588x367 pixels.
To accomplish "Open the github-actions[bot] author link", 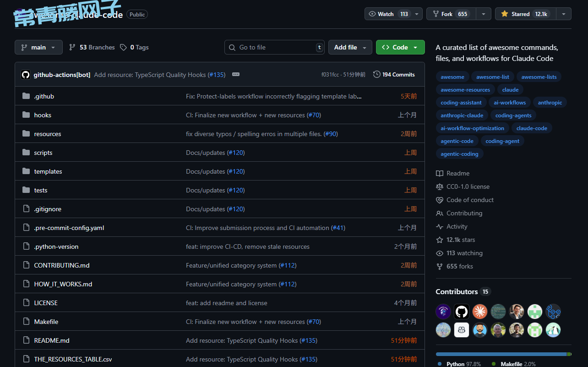I will [x=62, y=74].
